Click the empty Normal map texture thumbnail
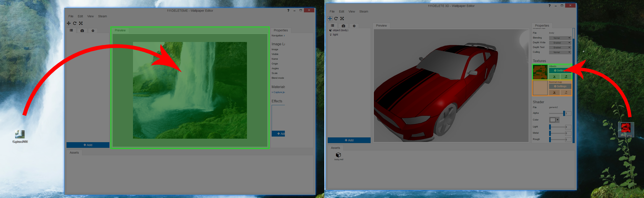The height and width of the screenshot is (198, 644). click(x=540, y=88)
